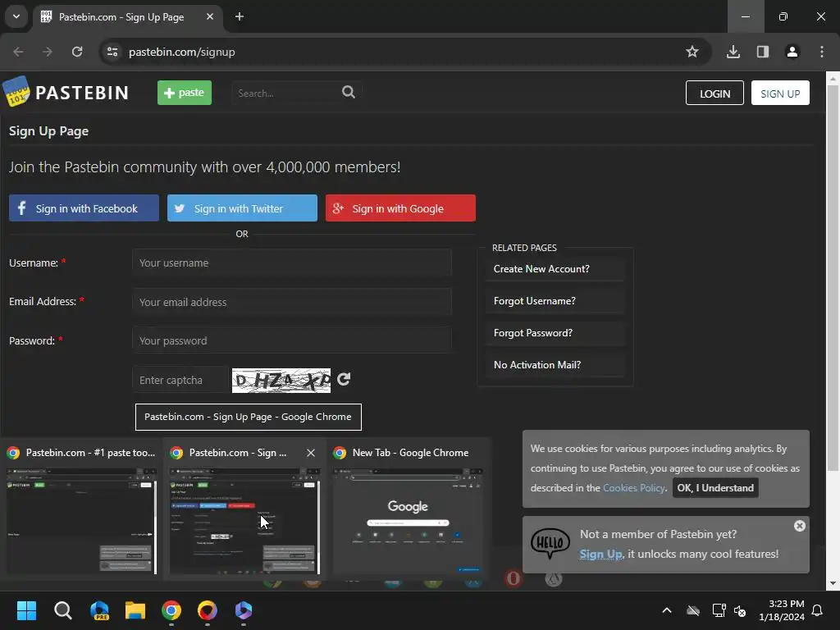Open the tab search dropdown arrow
Image resolution: width=840 pixels, height=630 pixels.
[16, 16]
